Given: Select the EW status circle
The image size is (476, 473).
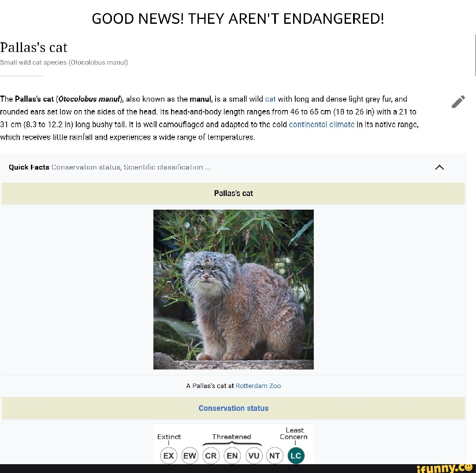Looking at the screenshot, I should tap(190, 455).
